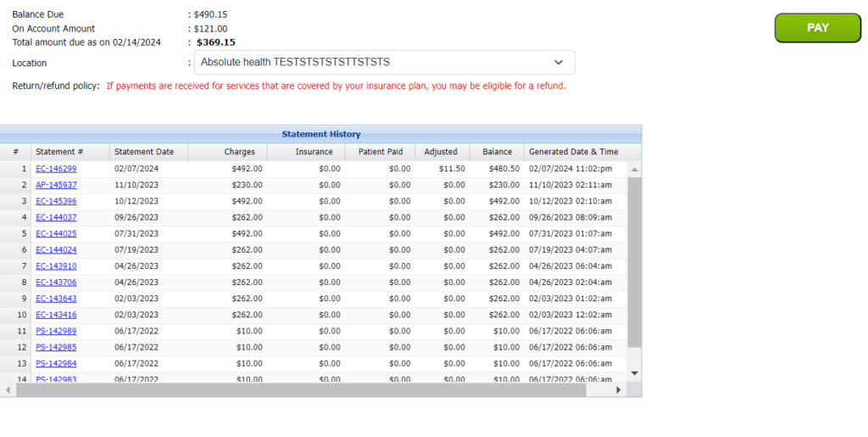Open statement EC-146299
The height and width of the screenshot is (437, 868).
(56, 169)
